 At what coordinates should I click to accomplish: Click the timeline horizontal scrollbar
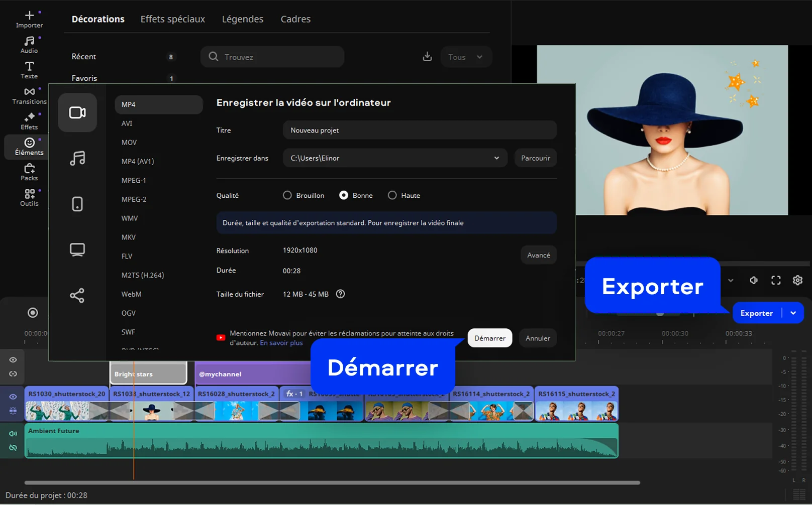click(332, 482)
